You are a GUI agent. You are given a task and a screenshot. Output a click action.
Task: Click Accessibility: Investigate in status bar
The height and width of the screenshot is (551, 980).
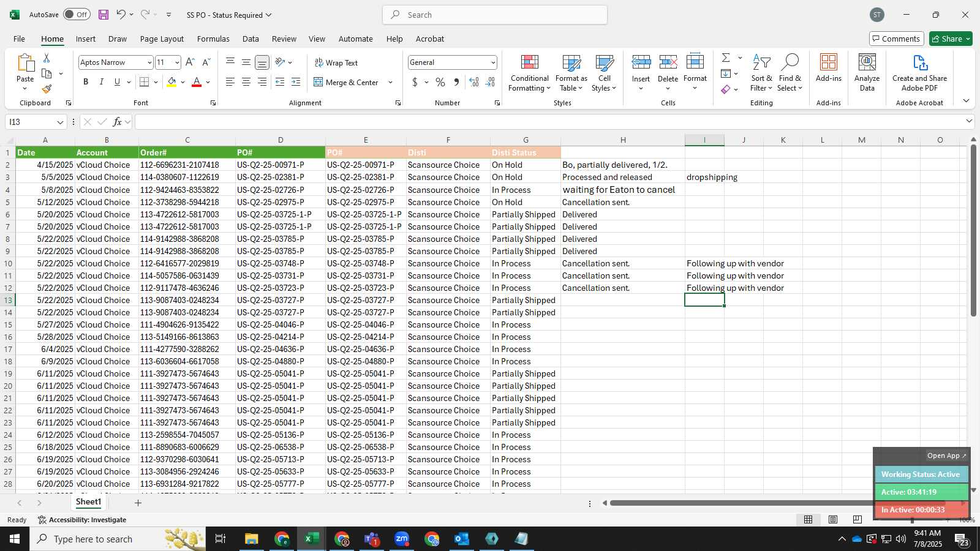(x=82, y=520)
